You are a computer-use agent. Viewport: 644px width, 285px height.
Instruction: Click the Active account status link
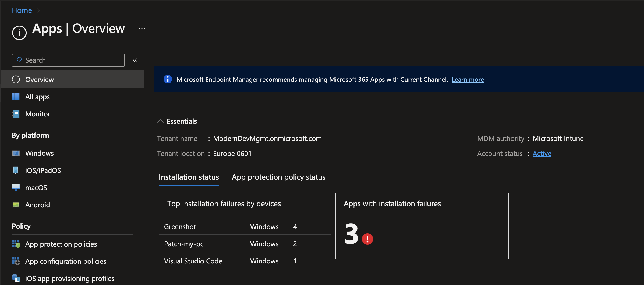click(542, 154)
